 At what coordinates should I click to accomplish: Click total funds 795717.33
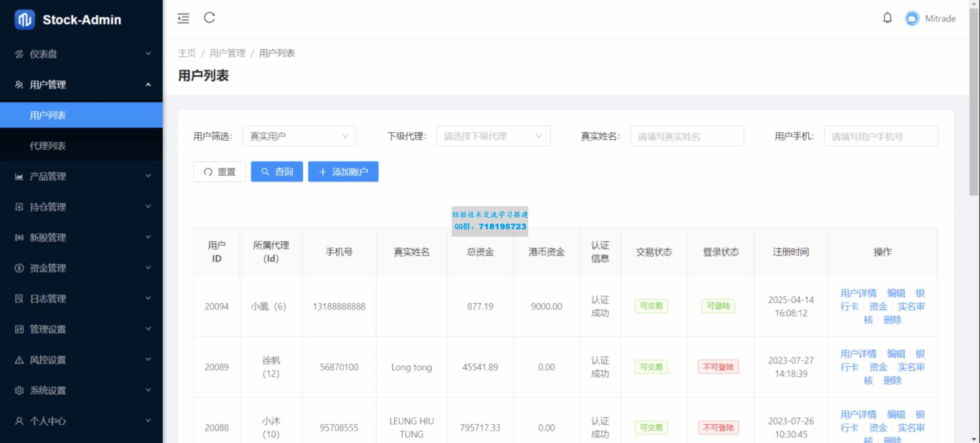(480, 428)
